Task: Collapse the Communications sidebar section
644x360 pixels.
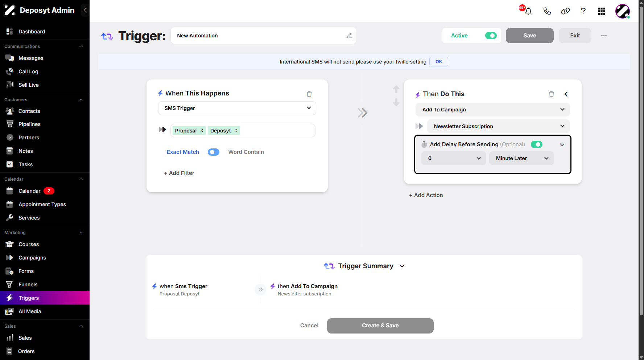Action: coord(81,46)
